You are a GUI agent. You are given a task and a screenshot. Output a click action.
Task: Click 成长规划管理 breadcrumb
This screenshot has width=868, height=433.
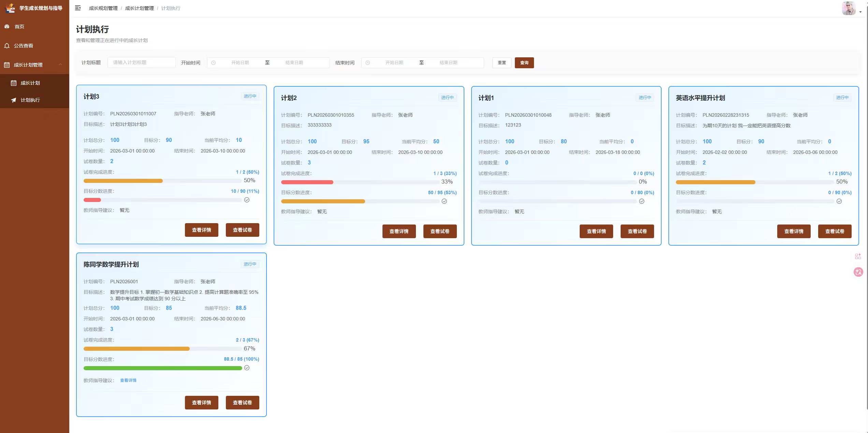103,8
